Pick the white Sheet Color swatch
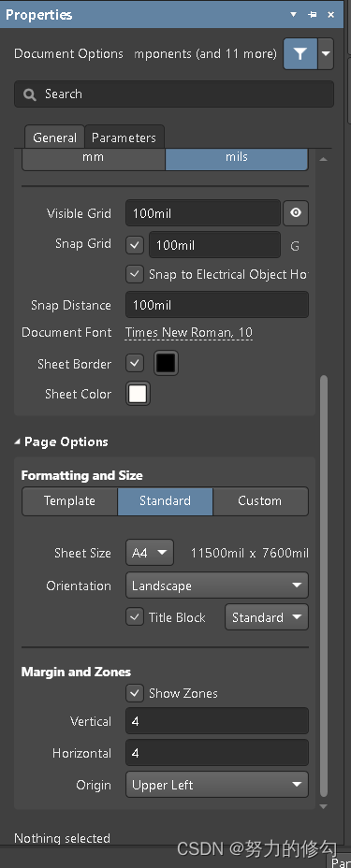Viewport: 351px width, 868px height. 138,394
